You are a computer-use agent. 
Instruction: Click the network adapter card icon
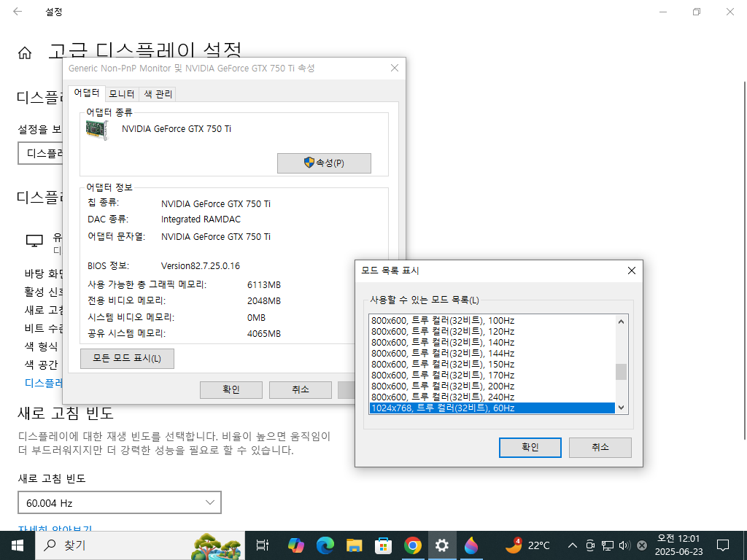click(97, 130)
